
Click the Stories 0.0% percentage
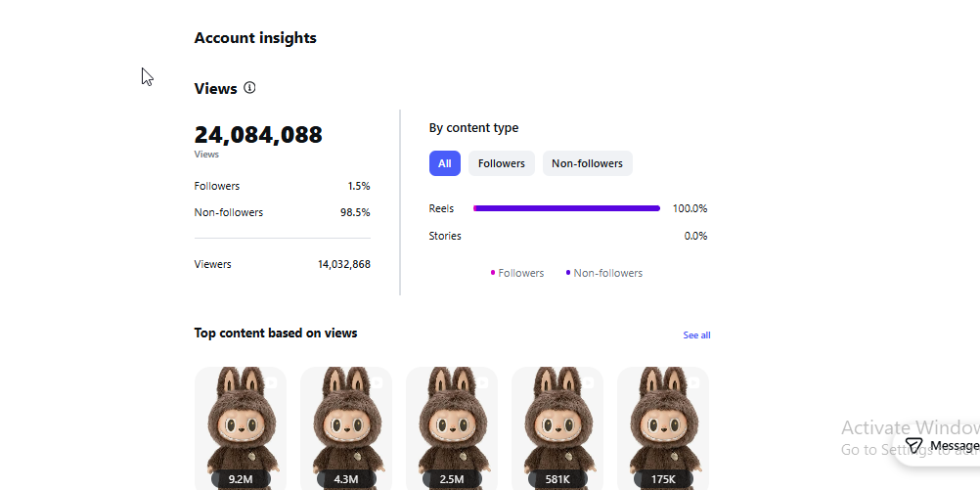coord(695,236)
